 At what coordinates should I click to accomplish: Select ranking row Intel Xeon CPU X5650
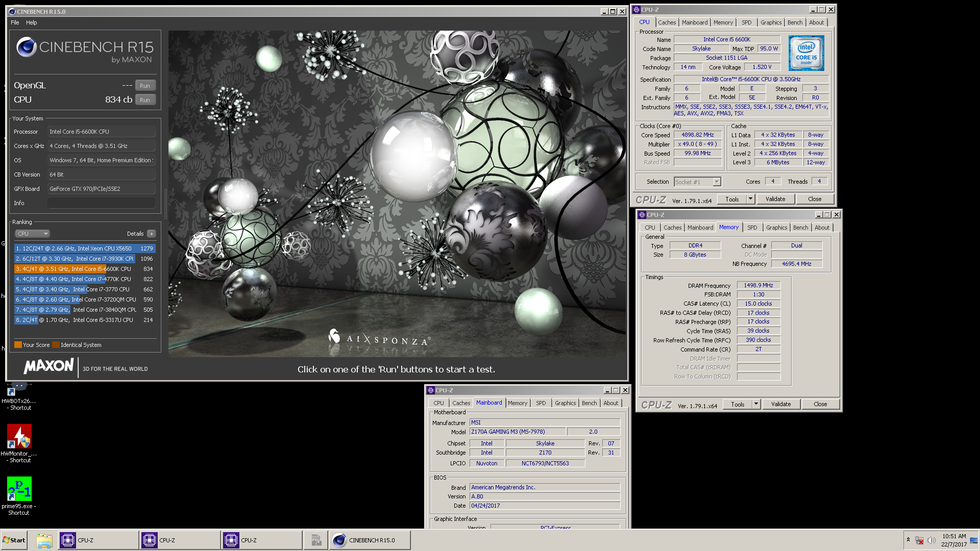[84, 248]
